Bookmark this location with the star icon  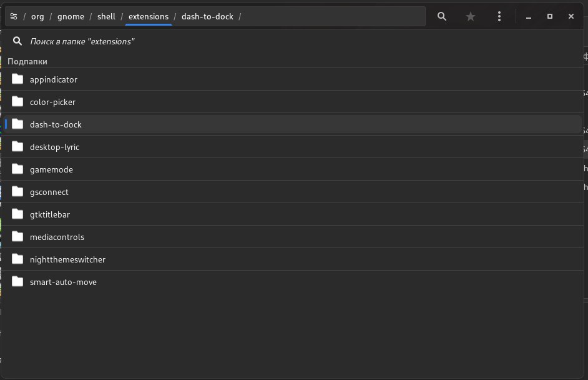point(470,16)
